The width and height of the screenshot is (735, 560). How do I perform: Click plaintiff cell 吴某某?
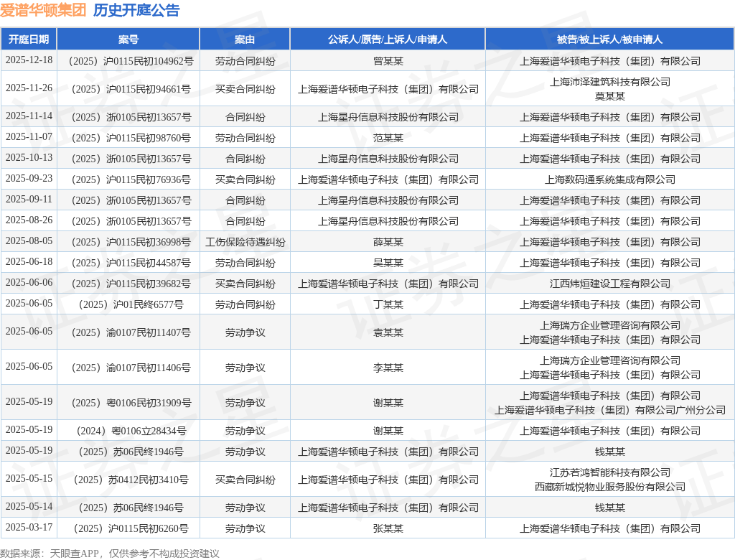(x=388, y=263)
